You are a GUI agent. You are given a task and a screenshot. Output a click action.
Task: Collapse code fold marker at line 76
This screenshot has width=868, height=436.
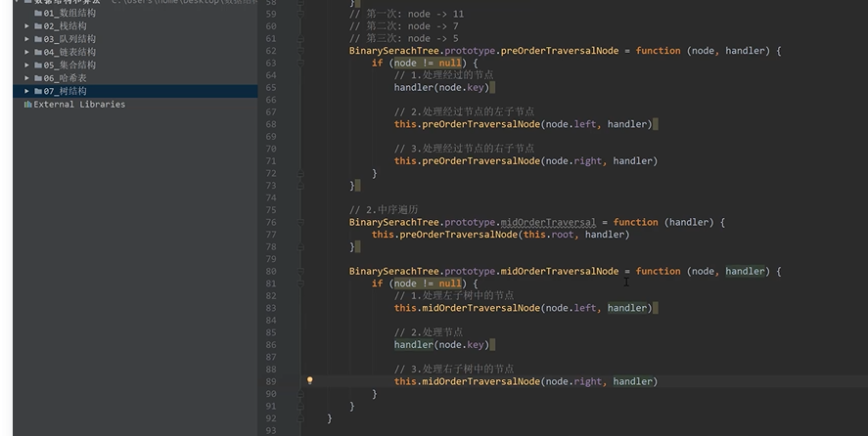click(300, 222)
